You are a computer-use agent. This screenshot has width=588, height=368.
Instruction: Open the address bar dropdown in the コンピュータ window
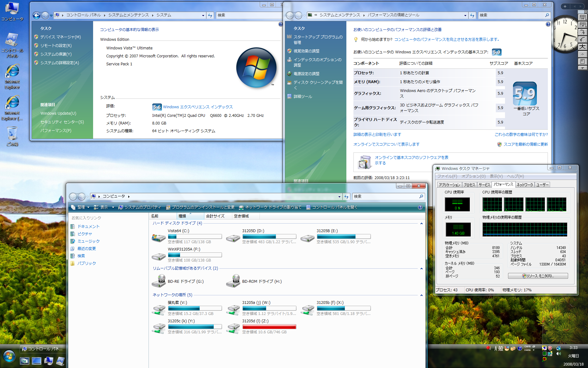339,197
